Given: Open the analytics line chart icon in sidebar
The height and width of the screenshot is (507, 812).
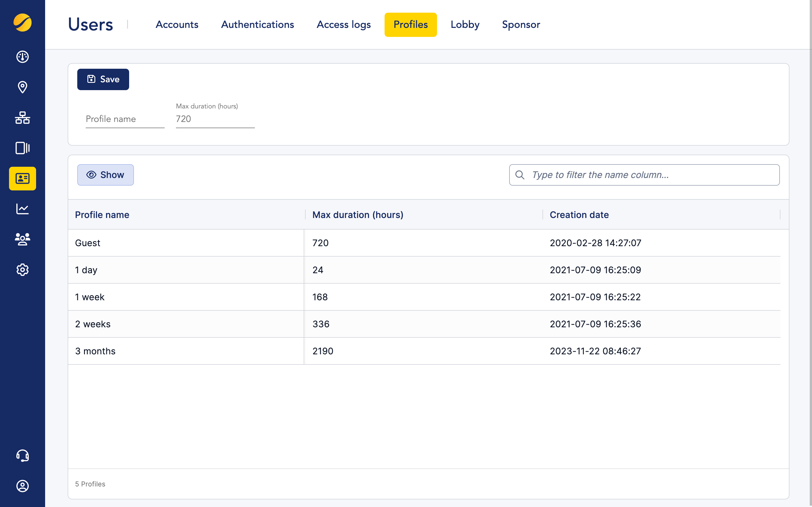Looking at the screenshot, I should [x=22, y=208].
